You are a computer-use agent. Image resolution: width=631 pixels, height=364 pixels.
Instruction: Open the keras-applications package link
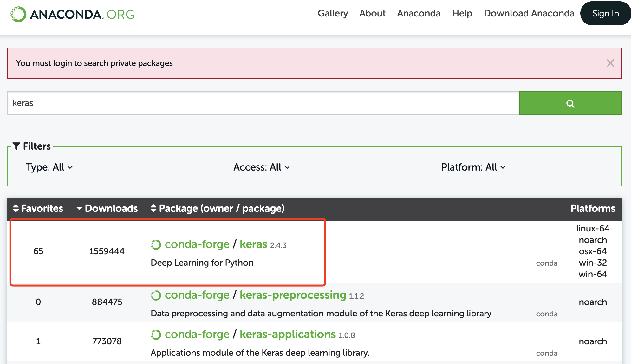tap(288, 335)
